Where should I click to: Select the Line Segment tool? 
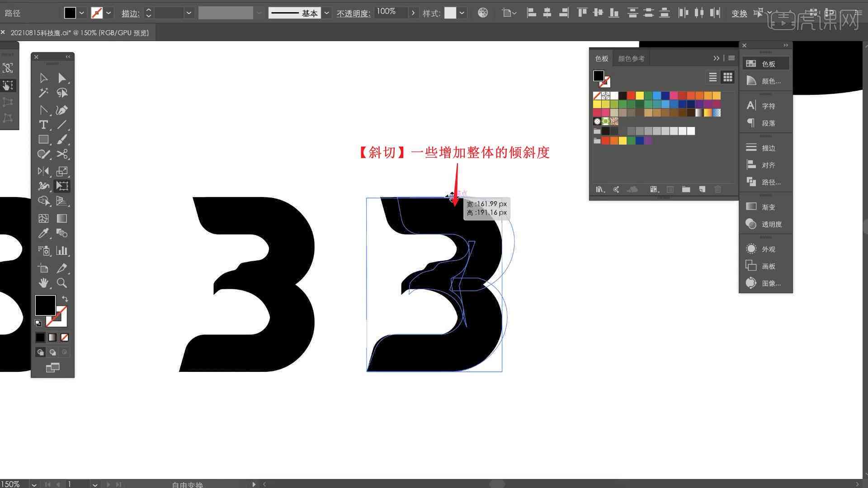point(62,125)
